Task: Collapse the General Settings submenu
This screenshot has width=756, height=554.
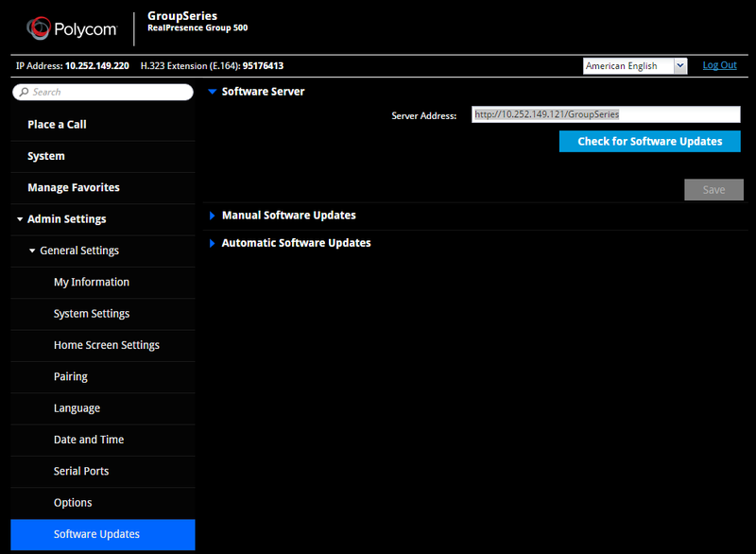Action: (x=32, y=251)
